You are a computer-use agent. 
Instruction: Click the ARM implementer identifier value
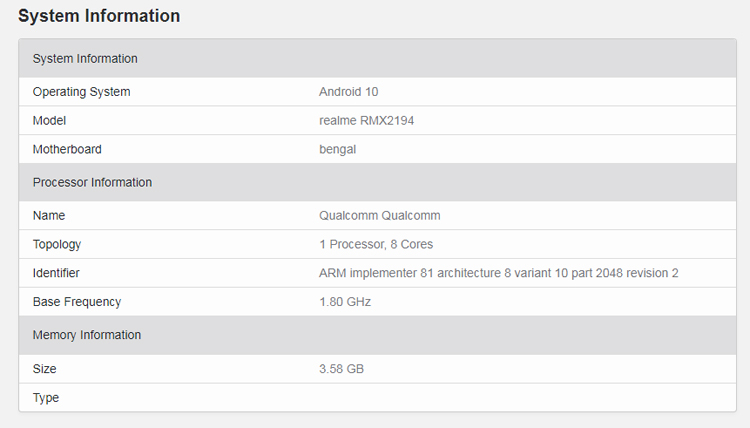coord(498,273)
